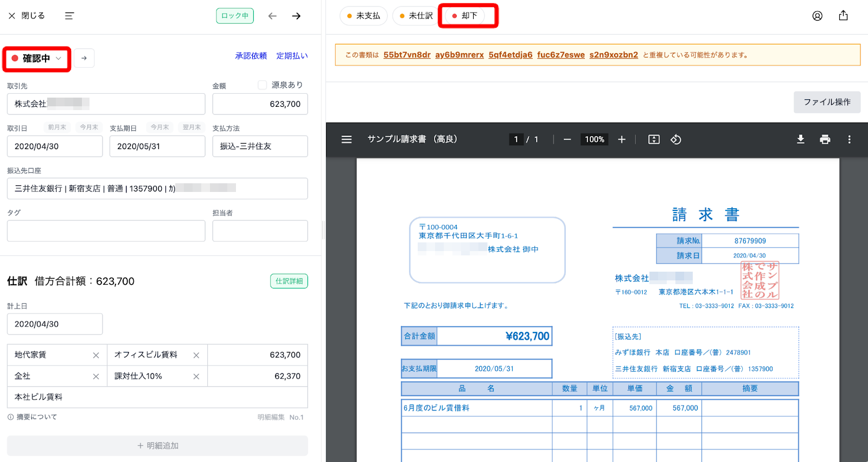Screen dimensions: 868x462
Task: Click the 支払期日 date field 2020/05/31
Action: [157, 146]
